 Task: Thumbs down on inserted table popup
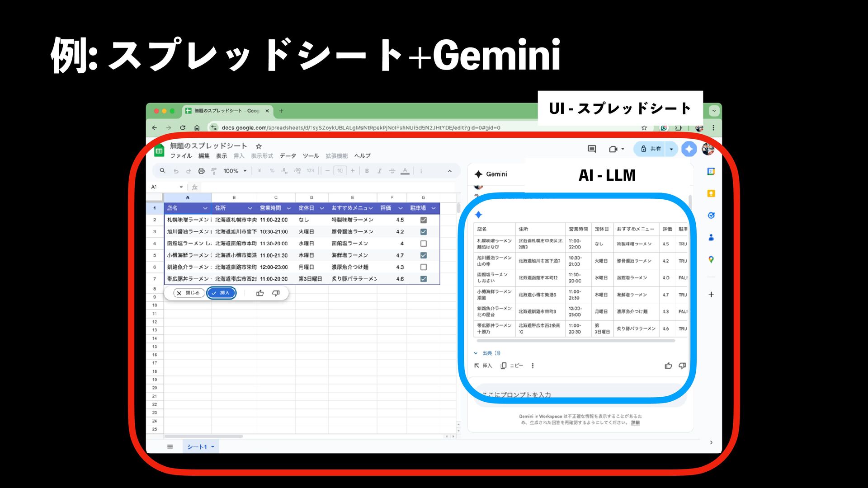click(x=276, y=293)
